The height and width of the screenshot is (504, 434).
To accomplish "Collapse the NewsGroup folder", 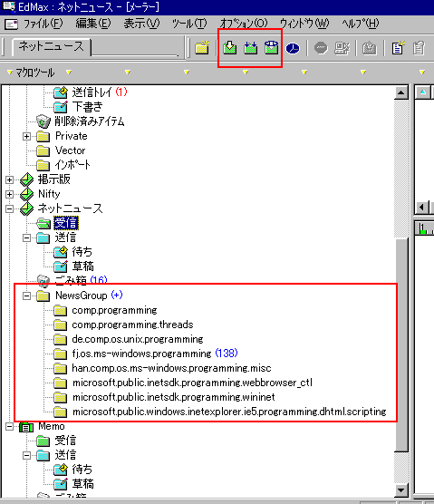I will (26, 296).
